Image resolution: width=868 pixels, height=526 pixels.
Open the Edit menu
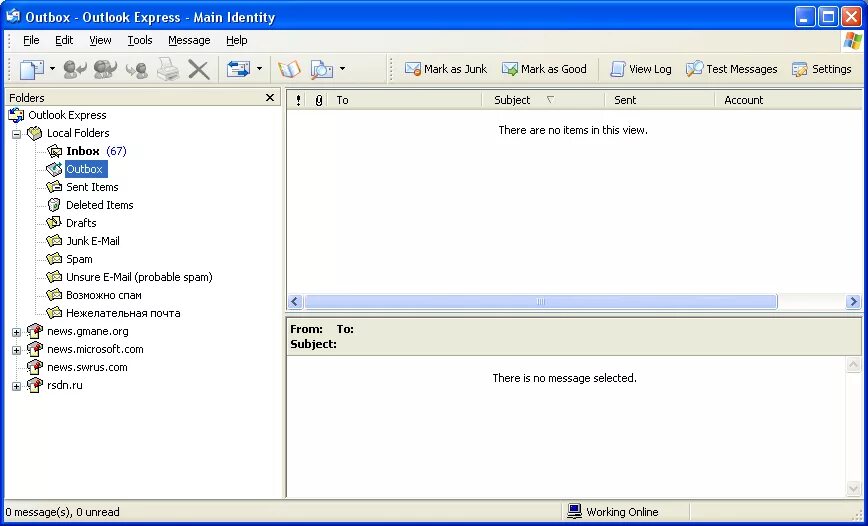click(64, 40)
